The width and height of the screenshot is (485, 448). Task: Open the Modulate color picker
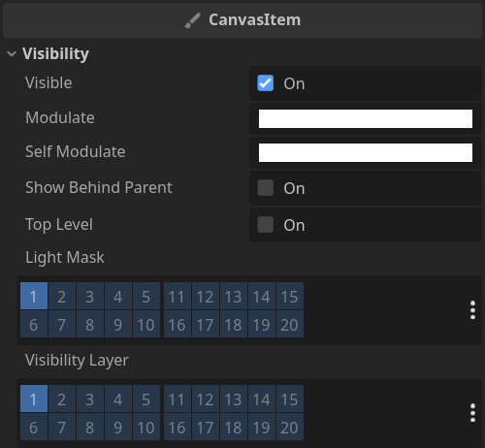pos(366,118)
